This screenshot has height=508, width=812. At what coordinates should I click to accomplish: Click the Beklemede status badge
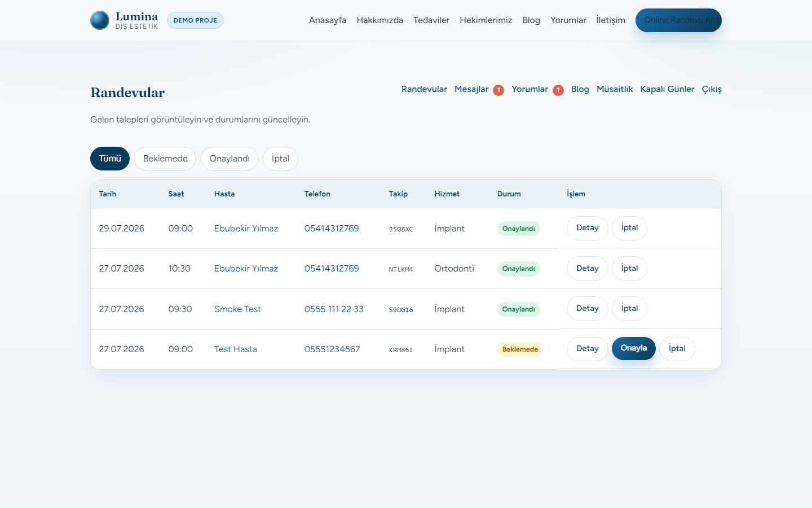coord(520,349)
